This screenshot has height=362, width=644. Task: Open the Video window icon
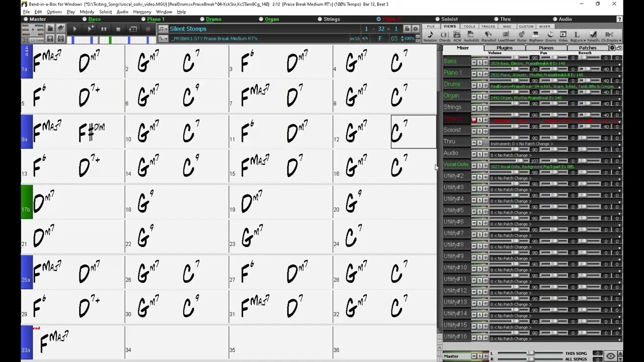563,36
